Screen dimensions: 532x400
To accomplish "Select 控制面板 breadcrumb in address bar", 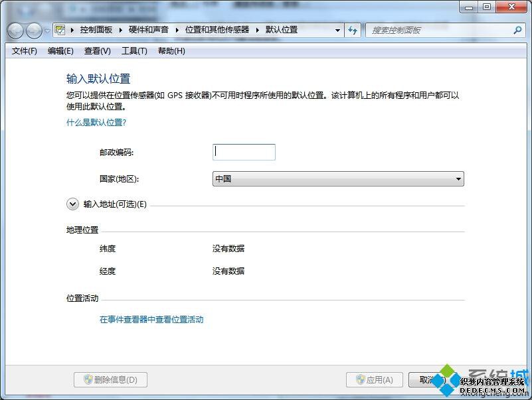I will coord(96,30).
